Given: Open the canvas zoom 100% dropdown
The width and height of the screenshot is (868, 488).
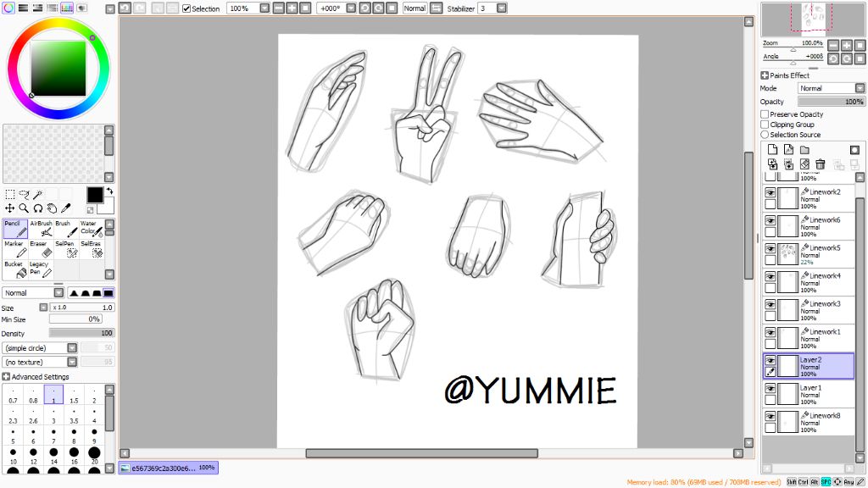Looking at the screenshot, I should pos(264,8).
